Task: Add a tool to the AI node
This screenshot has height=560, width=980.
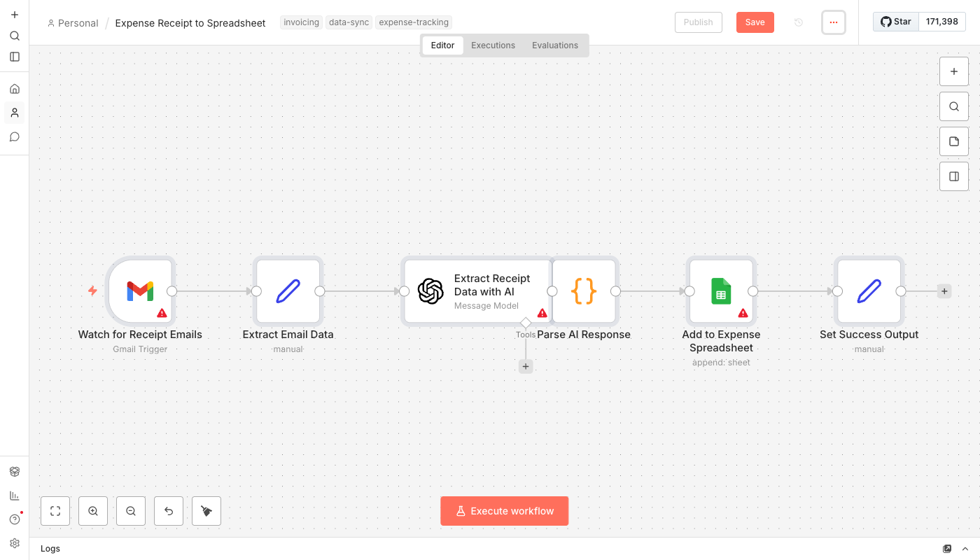Action: tap(526, 366)
